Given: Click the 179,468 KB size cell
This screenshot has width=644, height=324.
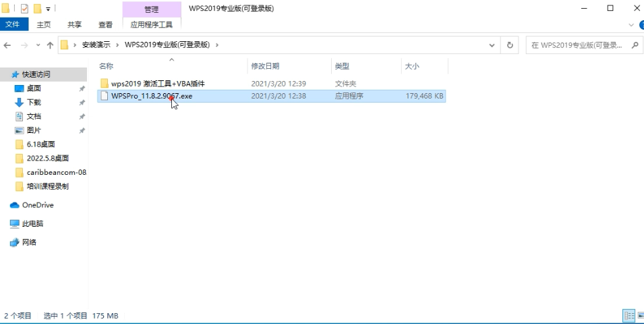Looking at the screenshot, I should click(x=424, y=97).
